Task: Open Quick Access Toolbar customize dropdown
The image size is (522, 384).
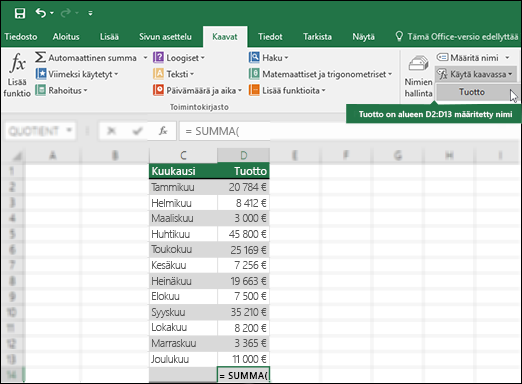Action: pos(90,13)
